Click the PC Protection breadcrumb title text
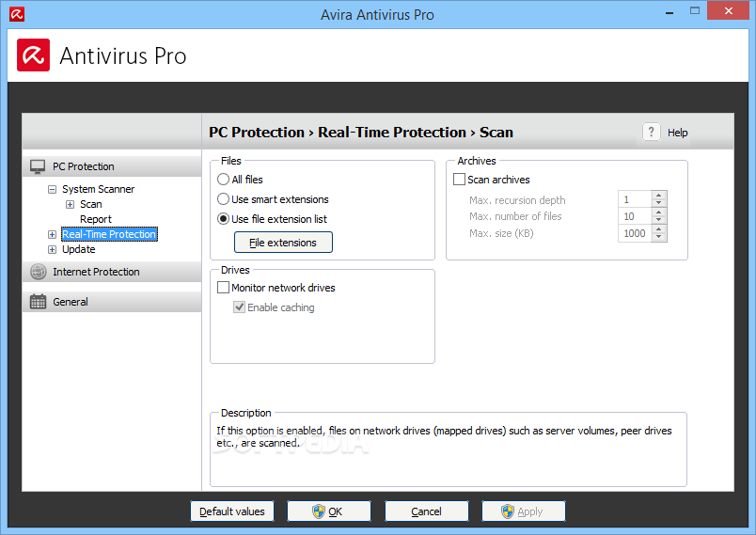The height and width of the screenshot is (535, 756). pyautogui.click(x=257, y=132)
